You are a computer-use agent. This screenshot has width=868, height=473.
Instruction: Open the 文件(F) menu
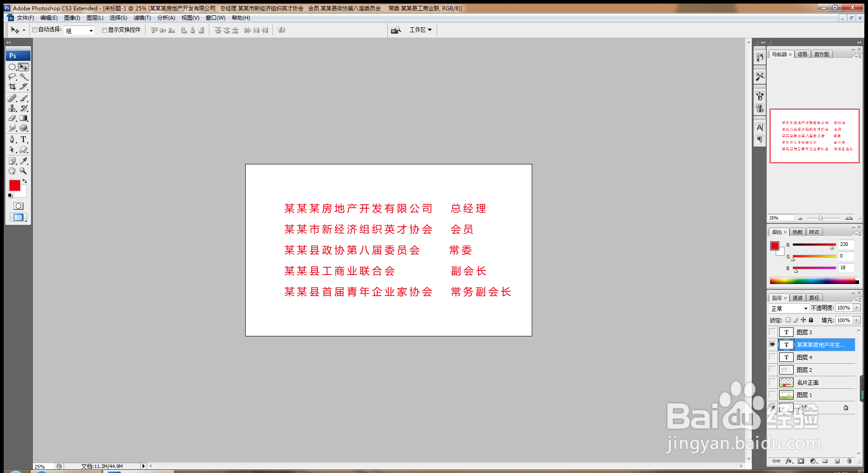coord(25,18)
